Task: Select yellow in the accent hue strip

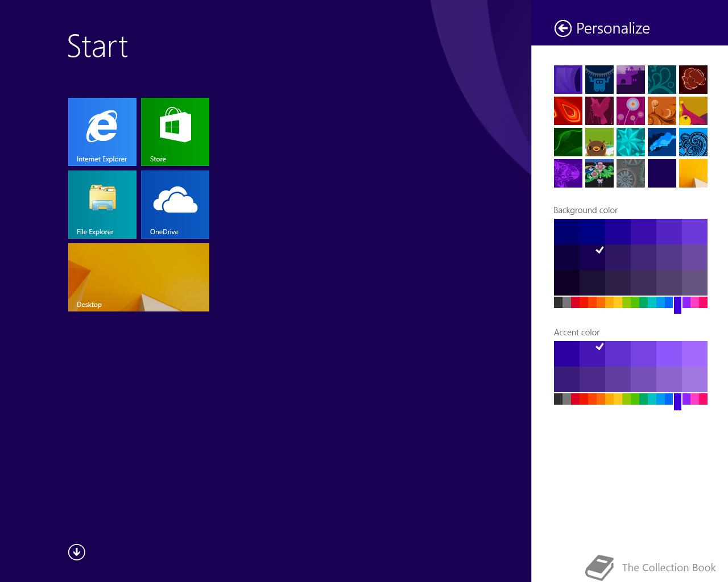Action: 618,399
